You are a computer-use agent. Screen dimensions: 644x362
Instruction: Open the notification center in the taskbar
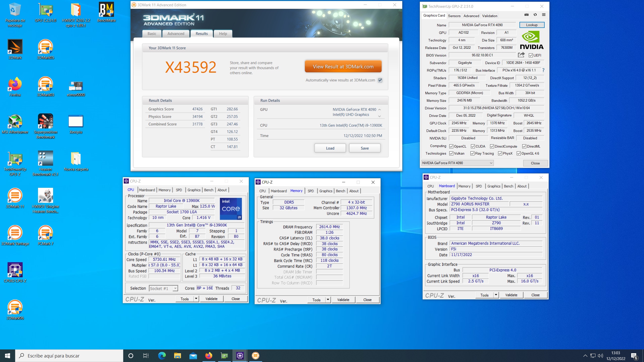634,355
